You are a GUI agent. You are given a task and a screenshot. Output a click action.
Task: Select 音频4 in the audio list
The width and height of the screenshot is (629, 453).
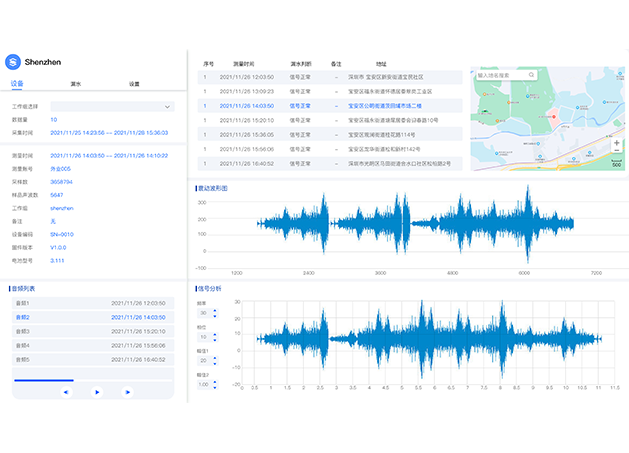tap(90, 345)
